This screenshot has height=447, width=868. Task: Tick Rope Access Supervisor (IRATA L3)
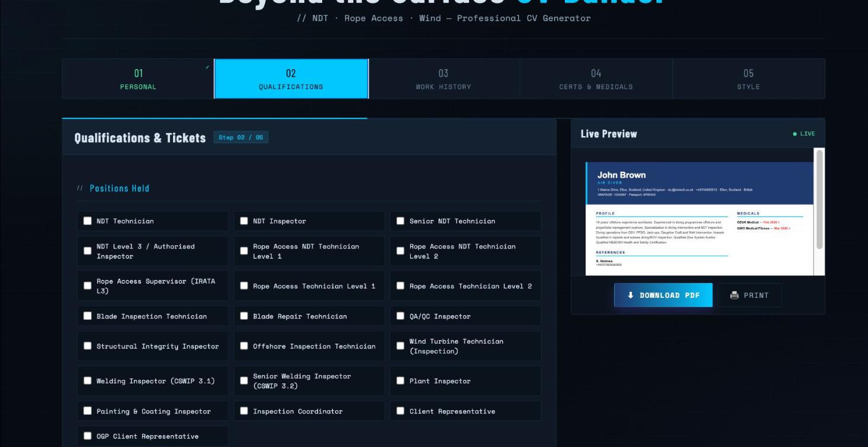pyautogui.click(x=87, y=286)
